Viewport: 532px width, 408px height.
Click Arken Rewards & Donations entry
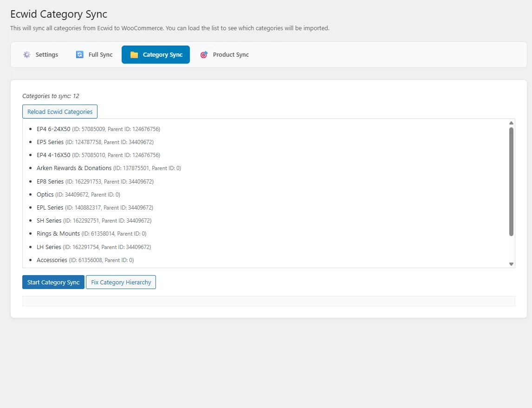tap(109, 168)
